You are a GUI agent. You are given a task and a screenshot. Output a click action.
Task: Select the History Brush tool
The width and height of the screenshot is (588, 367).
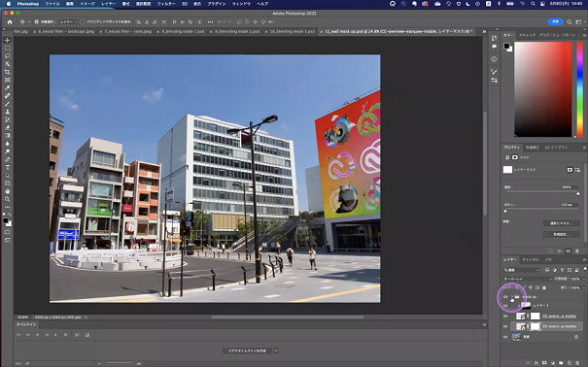click(8, 119)
